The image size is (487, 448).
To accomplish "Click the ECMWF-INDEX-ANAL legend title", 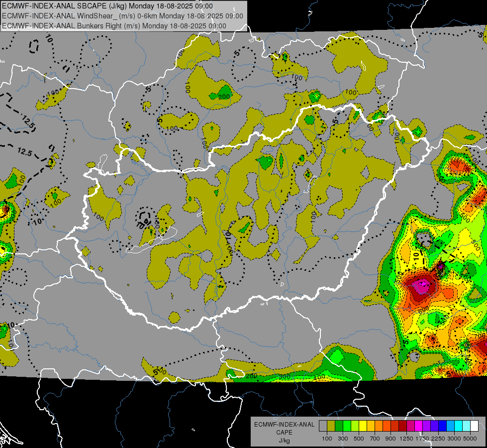I will pyautogui.click(x=285, y=425).
